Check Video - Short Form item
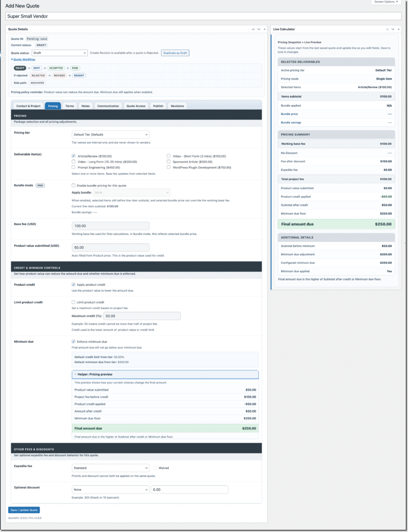This screenshot has height=532, width=408. [x=168, y=156]
